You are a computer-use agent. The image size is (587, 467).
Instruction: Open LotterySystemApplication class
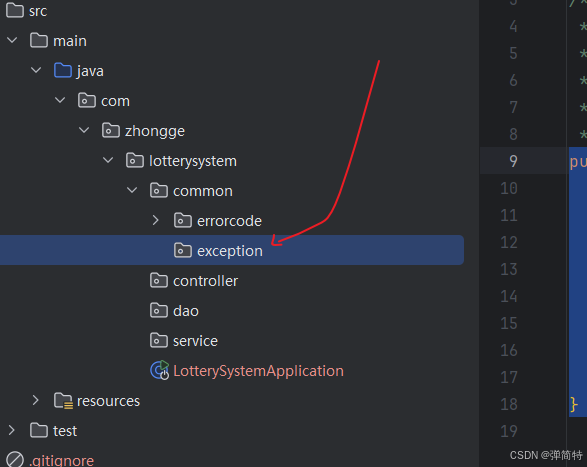pyautogui.click(x=258, y=371)
